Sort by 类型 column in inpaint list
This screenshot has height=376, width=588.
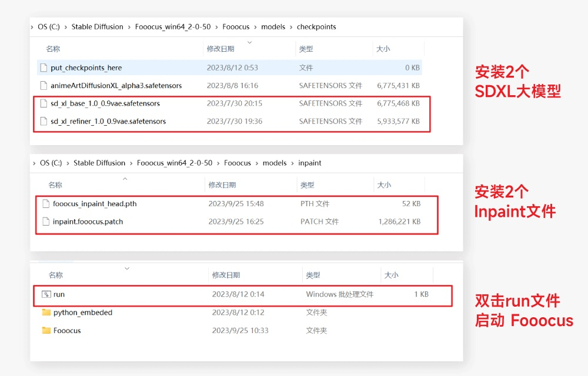coord(307,185)
